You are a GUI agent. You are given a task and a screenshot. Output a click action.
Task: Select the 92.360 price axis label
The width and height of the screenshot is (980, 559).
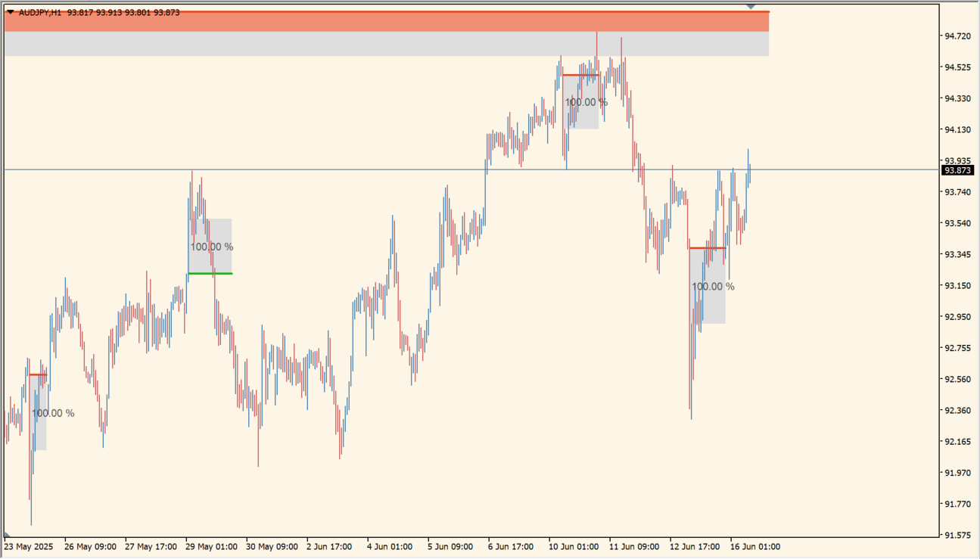(957, 410)
